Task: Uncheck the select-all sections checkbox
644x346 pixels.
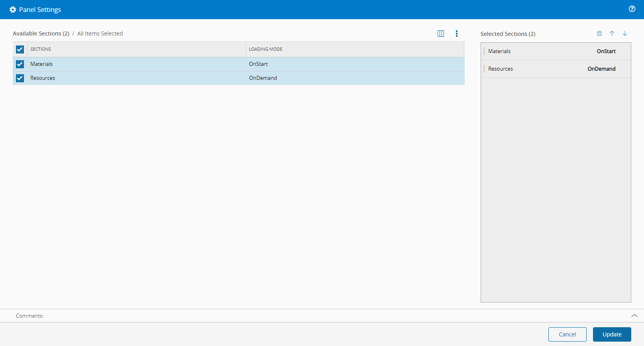Action: (x=20, y=49)
